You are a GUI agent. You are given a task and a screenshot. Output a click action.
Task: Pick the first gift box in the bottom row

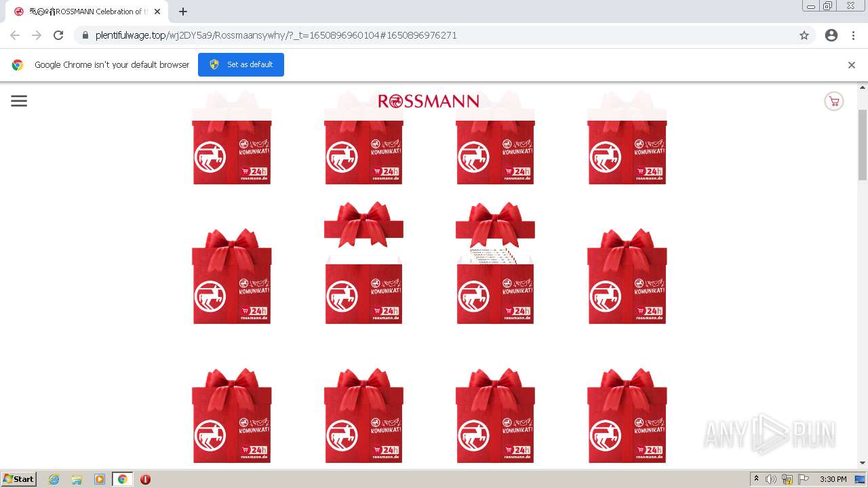(232, 415)
